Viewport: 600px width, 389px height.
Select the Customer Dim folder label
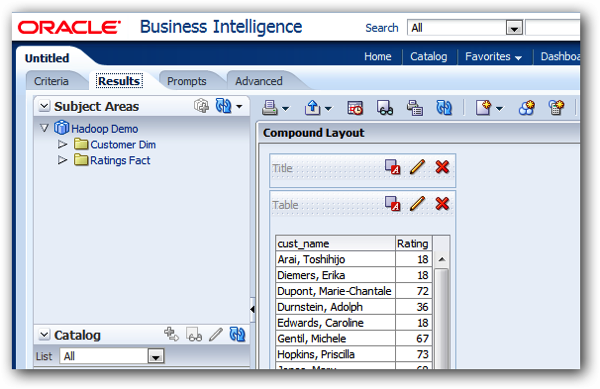[x=123, y=145]
